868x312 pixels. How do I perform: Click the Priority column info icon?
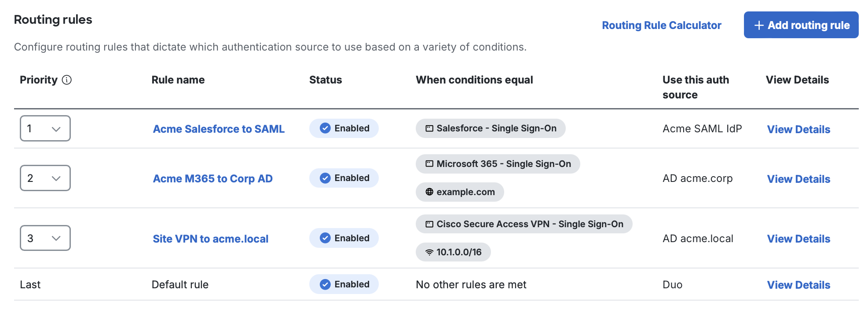click(x=67, y=80)
